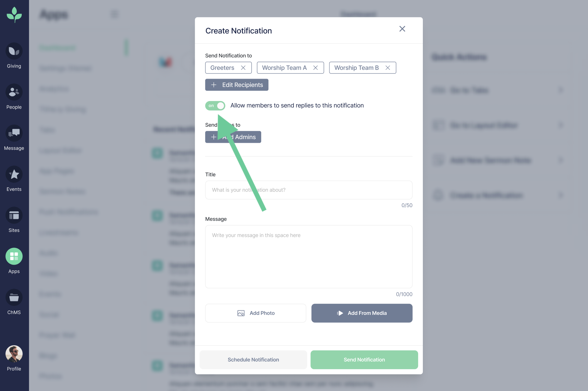The height and width of the screenshot is (391, 588).
Task: Open the Events star icon
Action: pos(14,174)
